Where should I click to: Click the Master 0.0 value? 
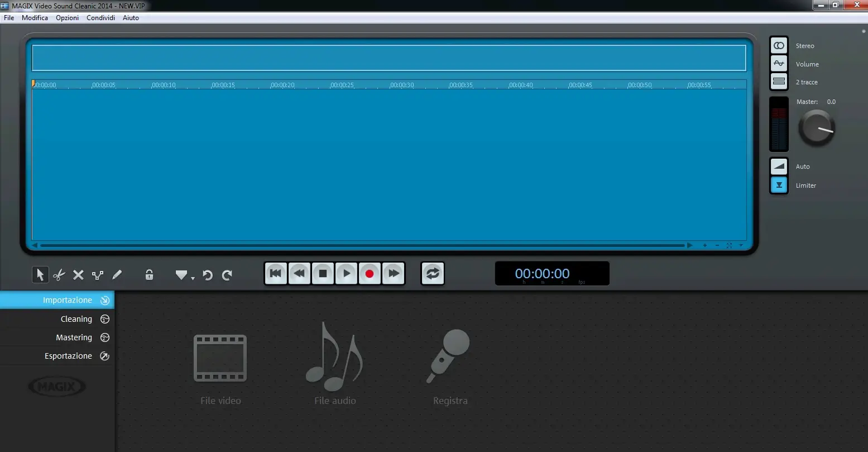coord(831,102)
